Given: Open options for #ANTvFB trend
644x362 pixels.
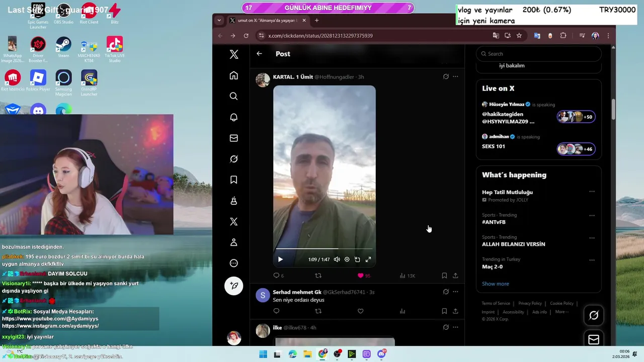Looking at the screenshot, I should 592,215.
